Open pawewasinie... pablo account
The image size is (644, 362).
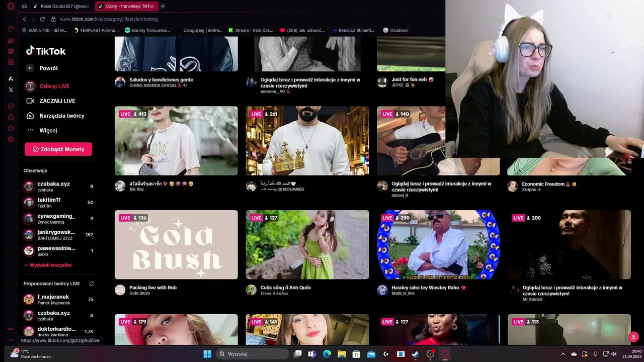tap(58, 250)
